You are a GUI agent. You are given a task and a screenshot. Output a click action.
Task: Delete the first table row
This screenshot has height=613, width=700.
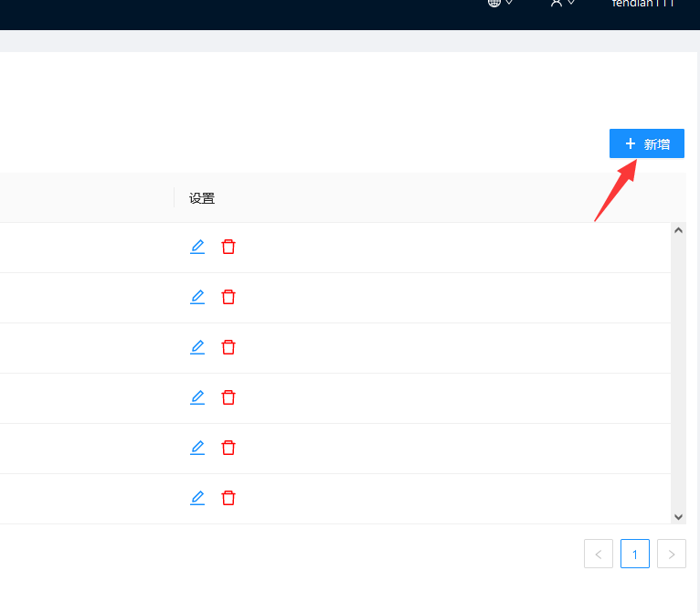(x=228, y=247)
